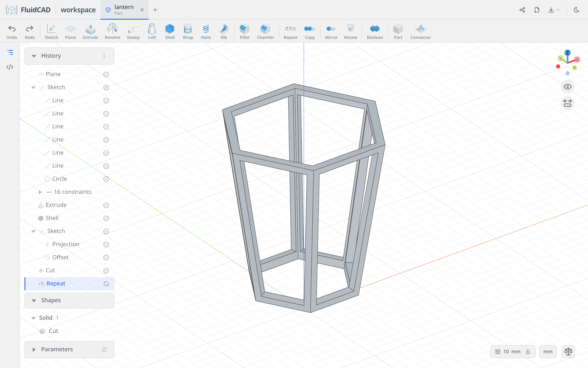Apply the Chamfer tool

[265, 32]
